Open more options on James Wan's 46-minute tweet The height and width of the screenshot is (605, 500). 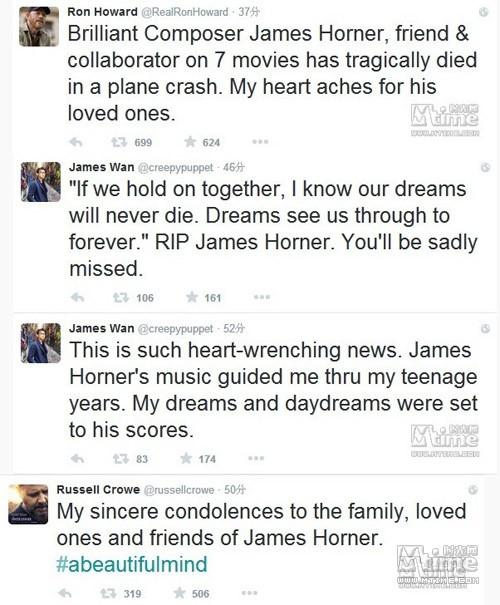262,297
